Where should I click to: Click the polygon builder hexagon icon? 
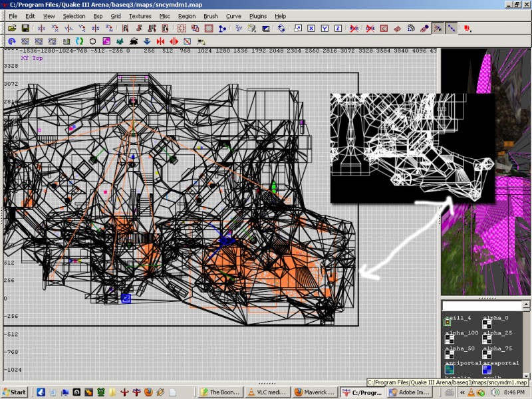92,41
